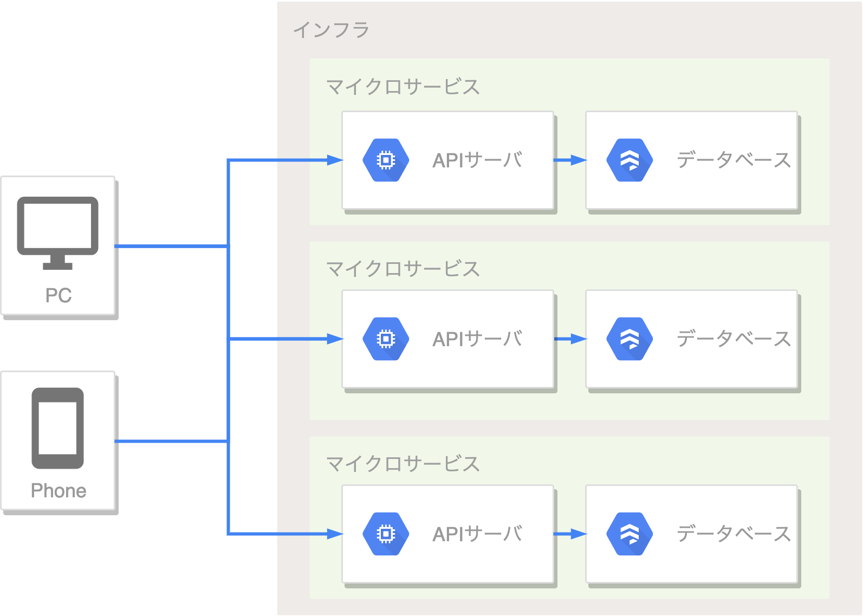Click the PC monitor icon
Viewport: 863px width, 616px height.
(58, 232)
